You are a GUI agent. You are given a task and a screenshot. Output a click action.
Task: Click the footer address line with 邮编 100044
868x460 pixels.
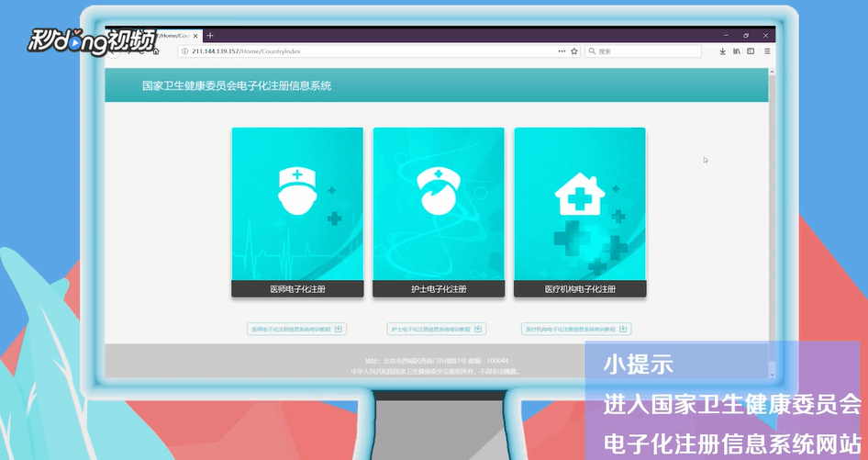(436, 361)
